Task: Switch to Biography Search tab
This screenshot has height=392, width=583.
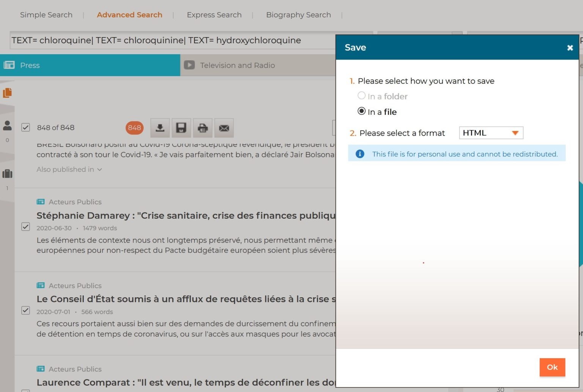Action: click(x=298, y=15)
